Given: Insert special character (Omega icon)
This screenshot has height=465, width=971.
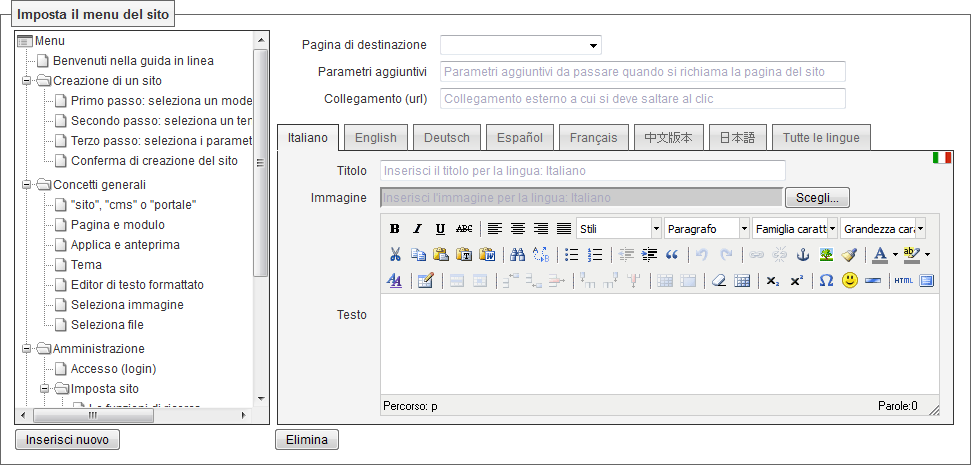Looking at the screenshot, I should click(826, 280).
